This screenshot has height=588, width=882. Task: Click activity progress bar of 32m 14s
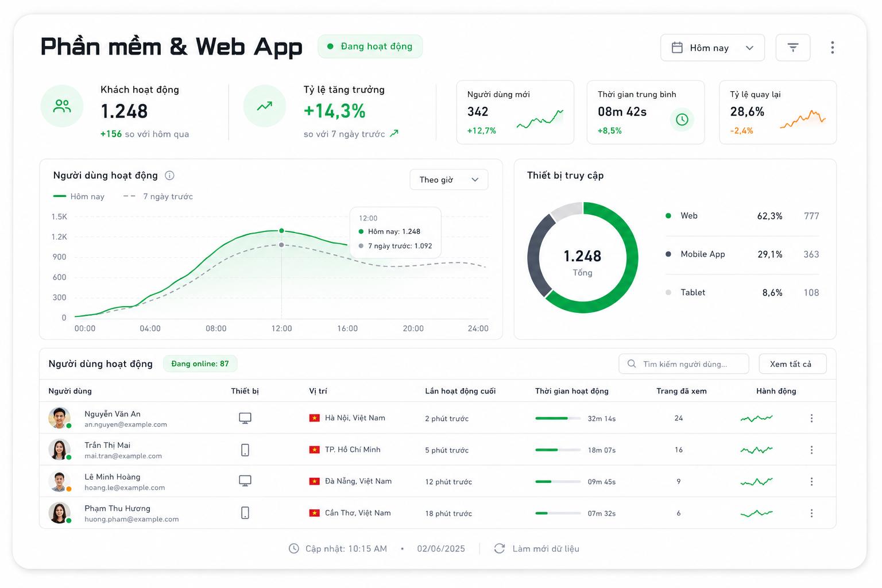(x=558, y=419)
